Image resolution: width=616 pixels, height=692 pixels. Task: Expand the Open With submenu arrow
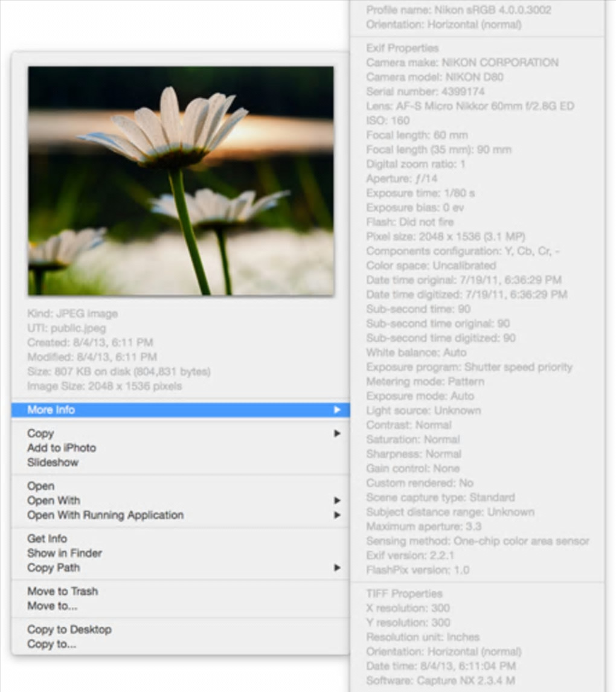pyautogui.click(x=337, y=501)
